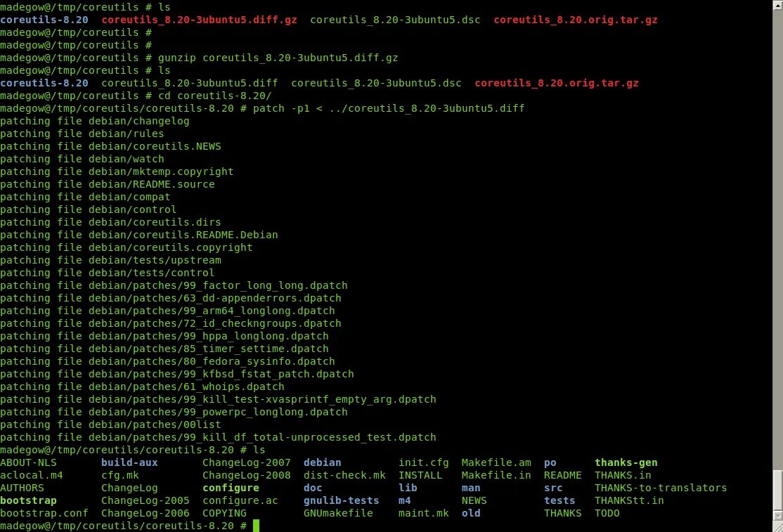Click the green cursor at the prompt
The image size is (783, 532).
pos(256,526)
